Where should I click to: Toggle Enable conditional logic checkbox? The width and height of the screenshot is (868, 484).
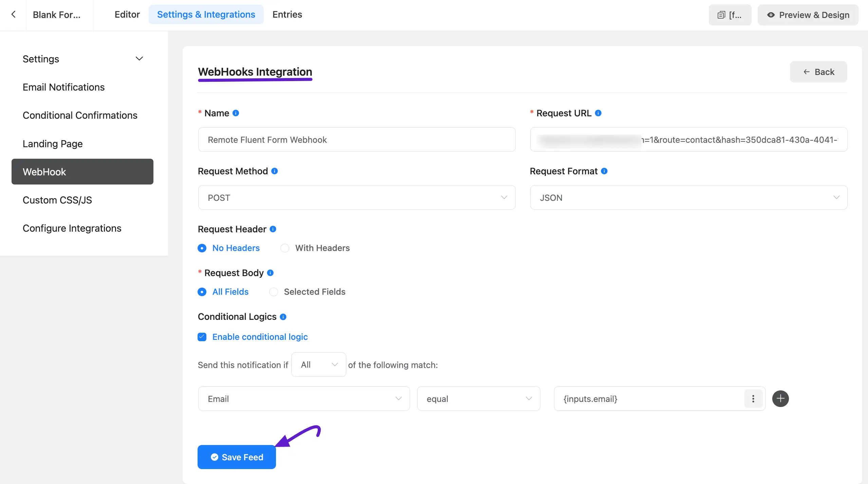pyautogui.click(x=202, y=337)
